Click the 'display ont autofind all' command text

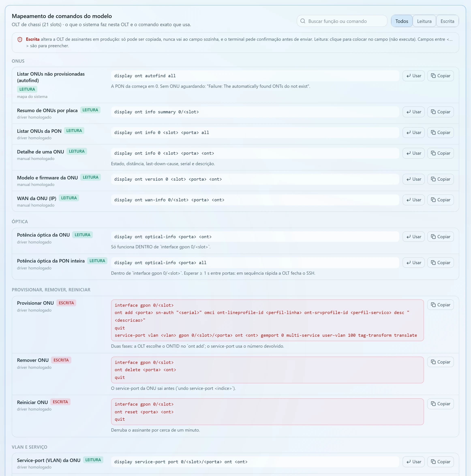(x=145, y=76)
